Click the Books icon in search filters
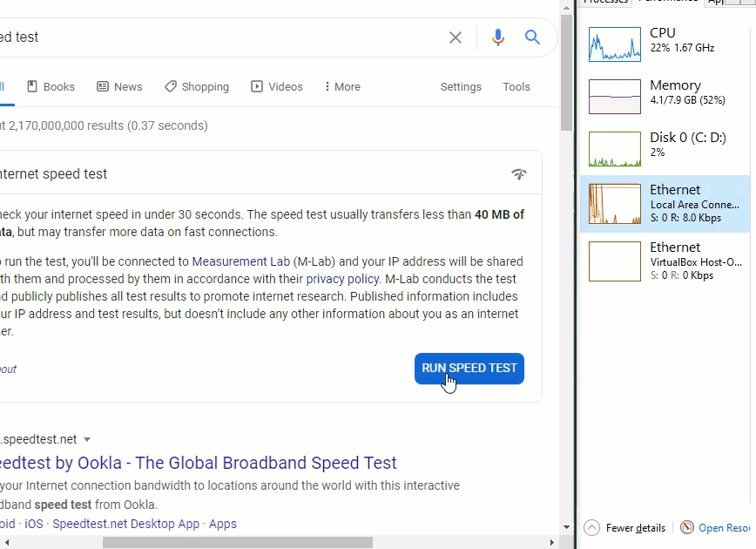 pos(32,86)
